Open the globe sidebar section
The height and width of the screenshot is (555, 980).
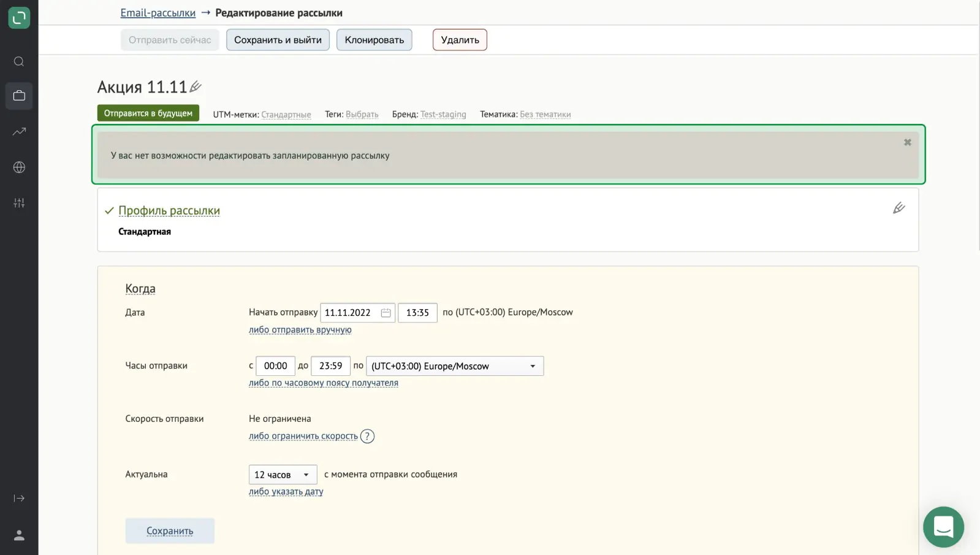[19, 167]
